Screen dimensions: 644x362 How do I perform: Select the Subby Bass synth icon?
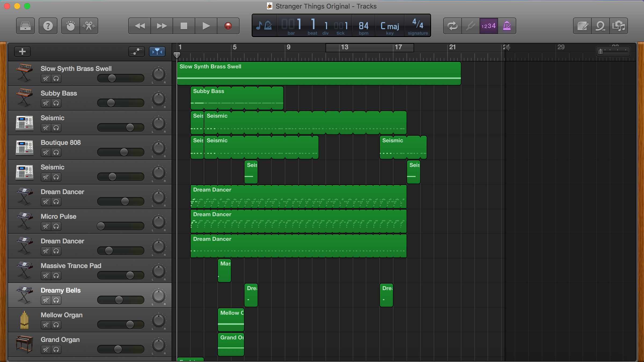pyautogui.click(x=24, y=98)
